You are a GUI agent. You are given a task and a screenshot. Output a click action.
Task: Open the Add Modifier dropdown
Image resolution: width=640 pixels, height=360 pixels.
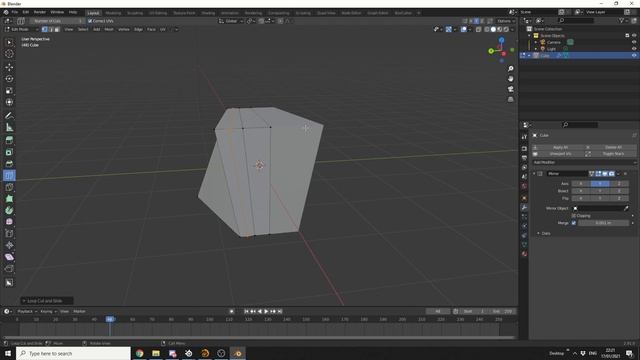584,162
